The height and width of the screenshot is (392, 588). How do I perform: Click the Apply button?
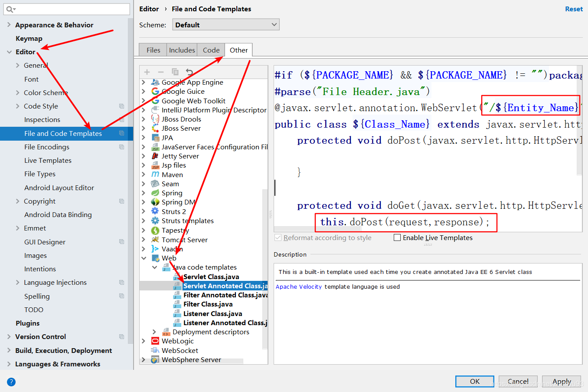point(562,381)
